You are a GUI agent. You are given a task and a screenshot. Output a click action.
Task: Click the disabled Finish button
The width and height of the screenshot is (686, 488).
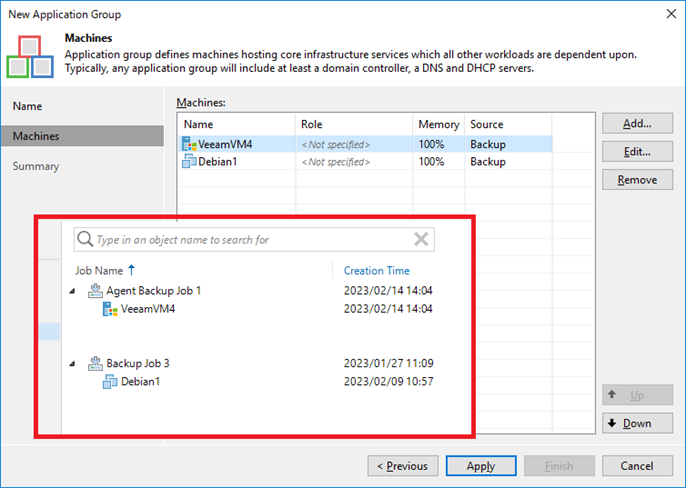pyautogui.click(x=559, y=466)
